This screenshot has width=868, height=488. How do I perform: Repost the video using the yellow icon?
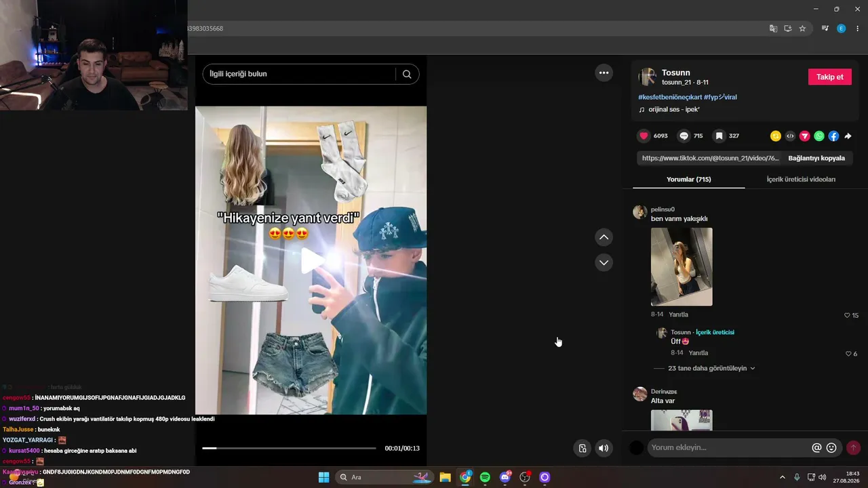776,136
